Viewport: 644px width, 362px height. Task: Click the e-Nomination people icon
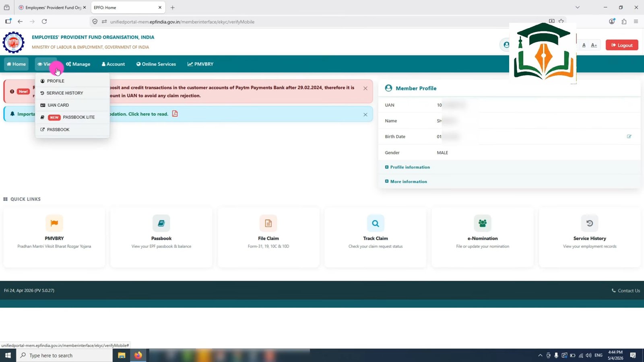pos(483,223)
